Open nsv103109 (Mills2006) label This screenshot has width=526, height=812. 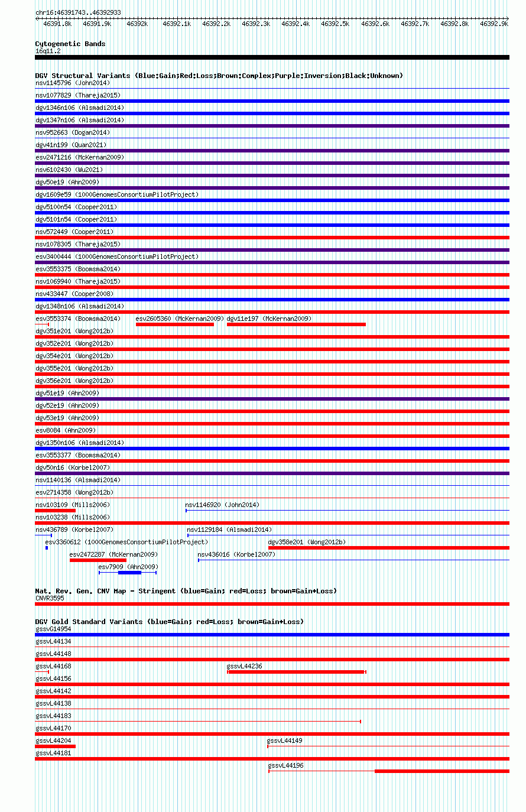point(73,505)
